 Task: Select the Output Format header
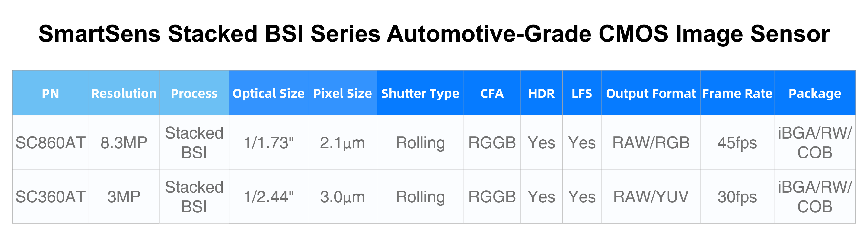point(651,93)
